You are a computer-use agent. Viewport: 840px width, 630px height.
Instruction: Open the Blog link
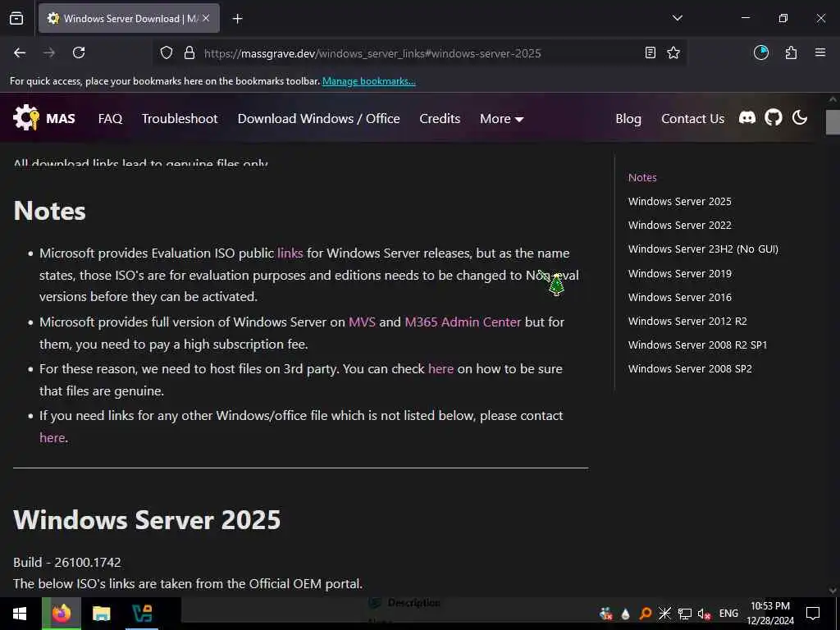tap(628, 118)
